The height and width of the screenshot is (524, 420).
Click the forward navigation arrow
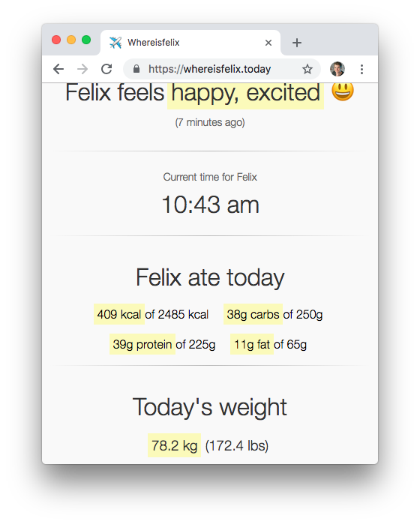82,69
